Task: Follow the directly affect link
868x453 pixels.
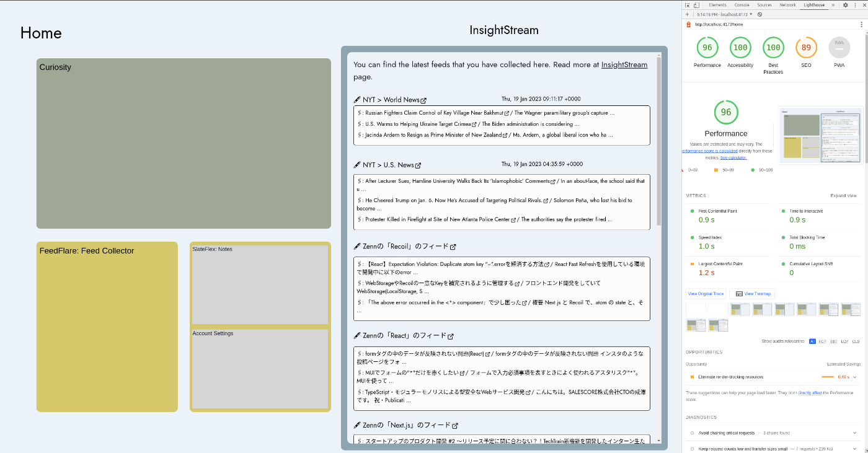Action: tap(810, 393)
